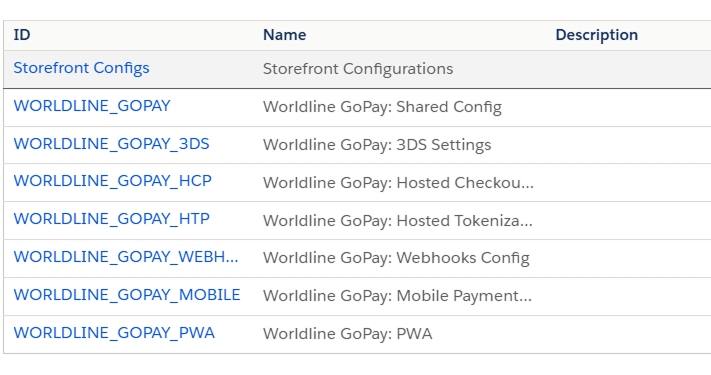711x375 pixels.
Task: Open the WORLDLINE_GOPAY_MOBILE link
Action: (127, 295)
